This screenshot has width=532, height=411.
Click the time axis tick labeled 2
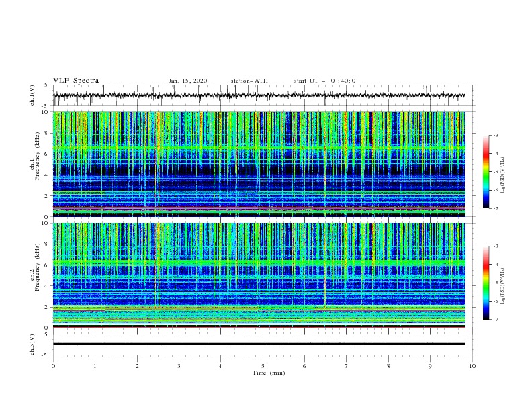[x=137, y=366]
